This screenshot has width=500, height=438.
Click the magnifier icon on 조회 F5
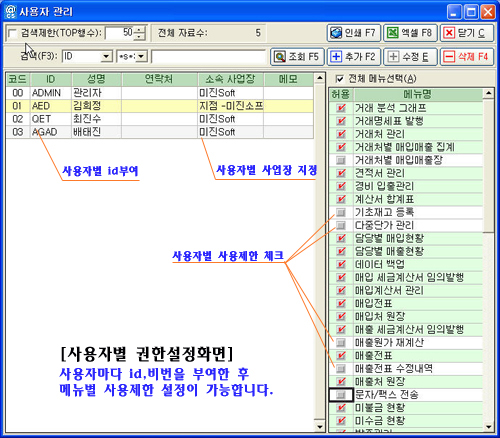[x=279, y=57]
